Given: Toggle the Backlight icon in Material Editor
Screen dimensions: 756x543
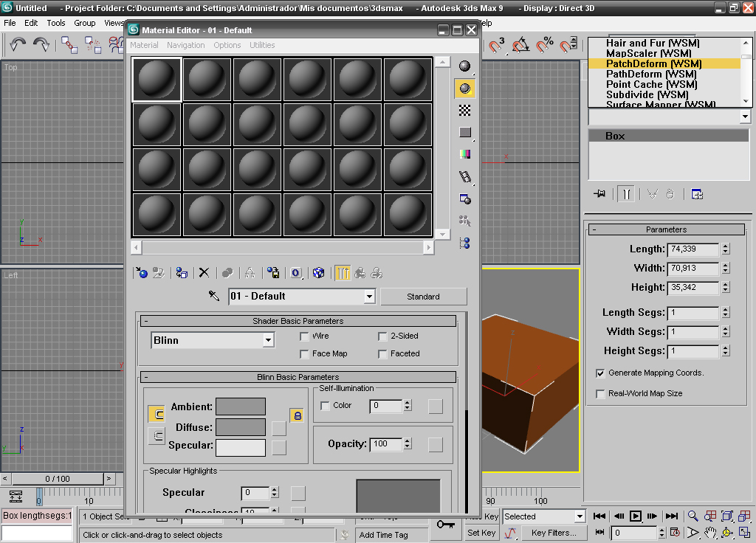Looking at the screenshot, I should point(464,89).
